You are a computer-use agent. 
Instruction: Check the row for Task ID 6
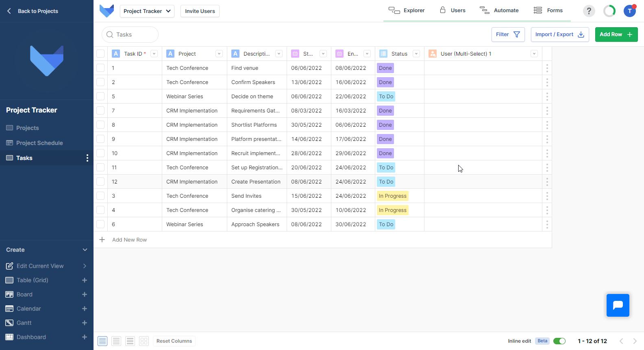point(100,224)
